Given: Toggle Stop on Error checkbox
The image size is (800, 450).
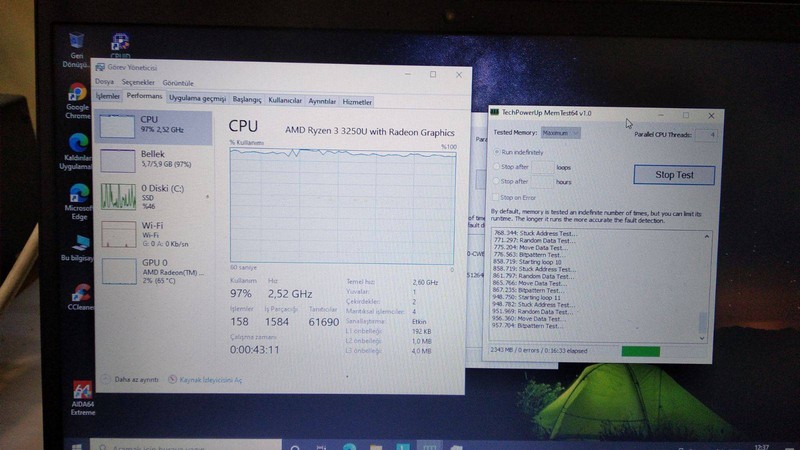Looking at the screenshot, I should pyautogui.click(x=495, y=197).
